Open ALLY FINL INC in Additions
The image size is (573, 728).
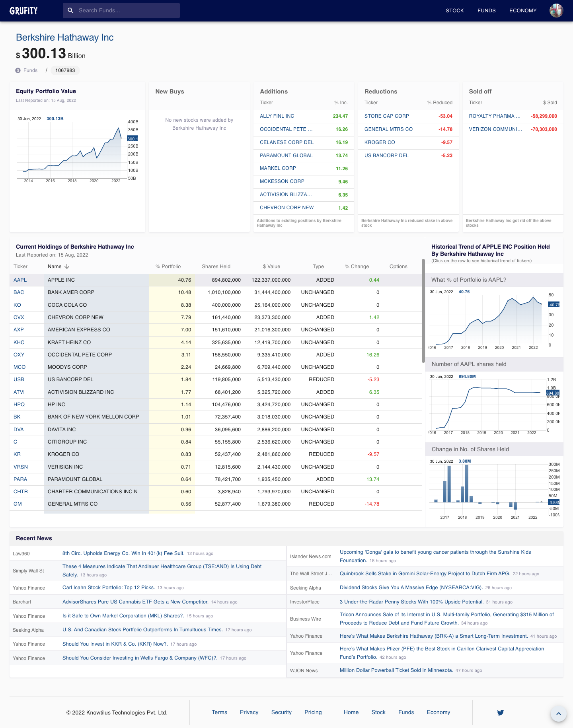(x=277, y=116)
